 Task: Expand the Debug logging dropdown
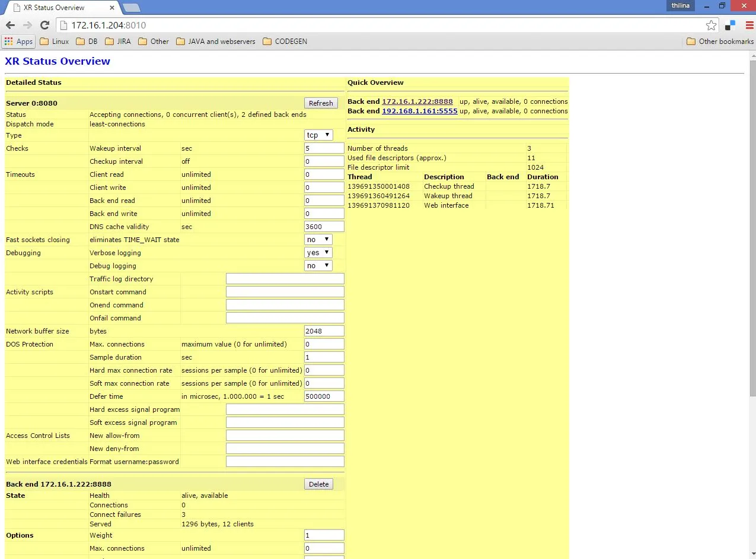pyautogui.click(x=318, y=266)
